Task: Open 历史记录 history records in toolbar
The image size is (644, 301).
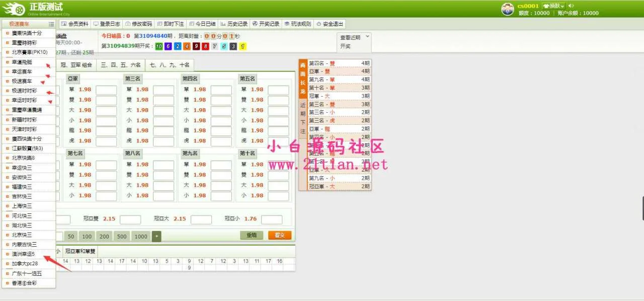Action: tap(234, 24)
